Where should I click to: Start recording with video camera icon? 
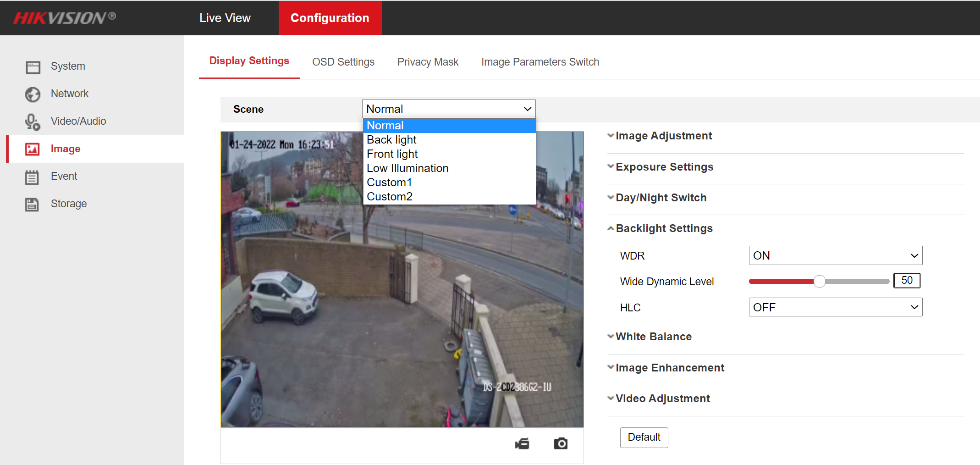(x=522, y=443)
